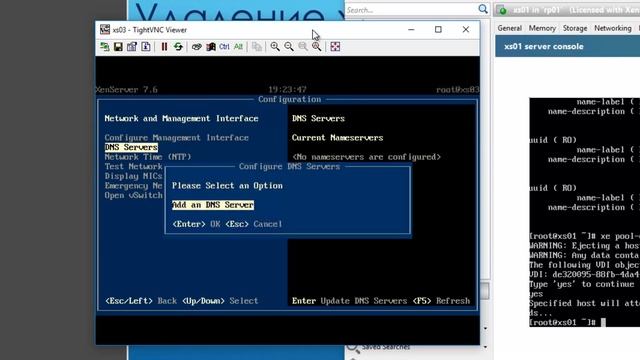The image size is (640, 360).
Task: Toggle the Ctrl key toolbar button
Action: point(224,47)
